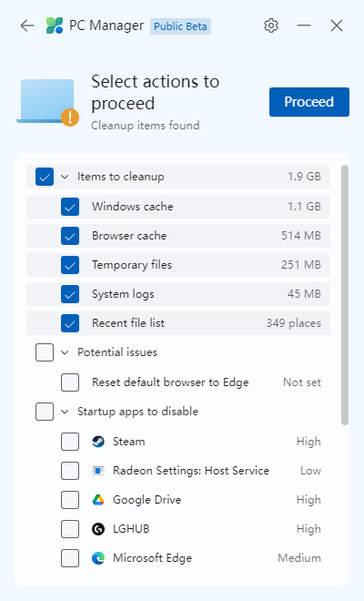Click the Google Drive icon
Screen dimensions: 364x601
98,500
